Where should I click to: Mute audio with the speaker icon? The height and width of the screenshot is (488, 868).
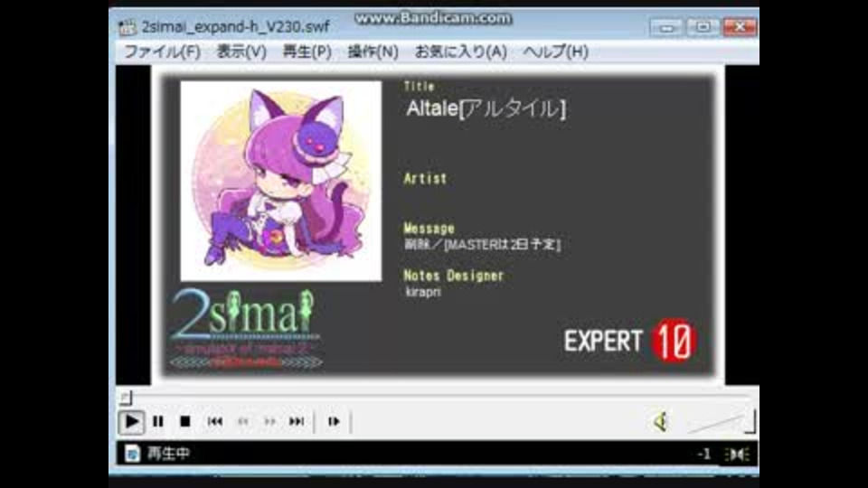pyautogui.click(x=661, y=422)
